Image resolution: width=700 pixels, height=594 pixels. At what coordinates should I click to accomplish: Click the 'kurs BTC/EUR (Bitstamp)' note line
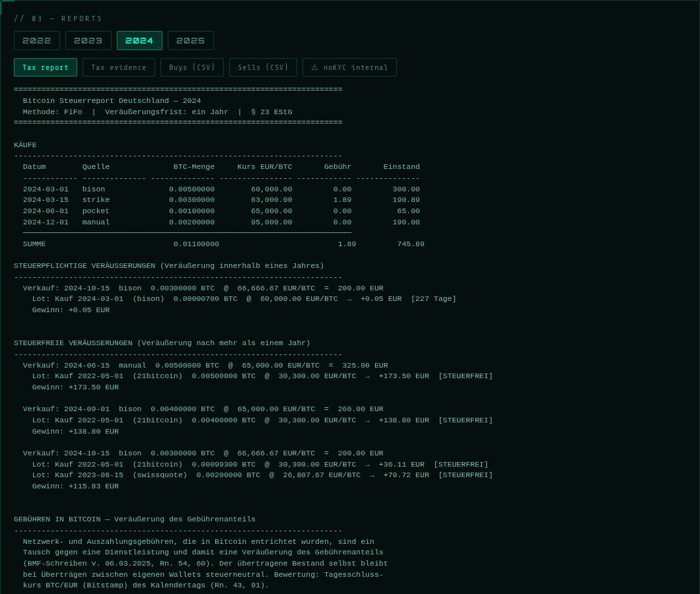click(x=146, y=585)
